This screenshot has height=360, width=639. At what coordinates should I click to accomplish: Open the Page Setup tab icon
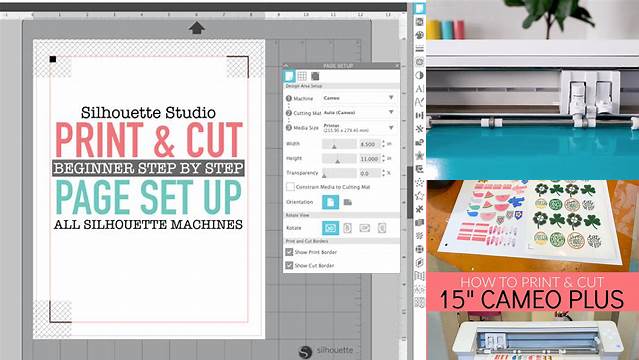pos(289,76)
